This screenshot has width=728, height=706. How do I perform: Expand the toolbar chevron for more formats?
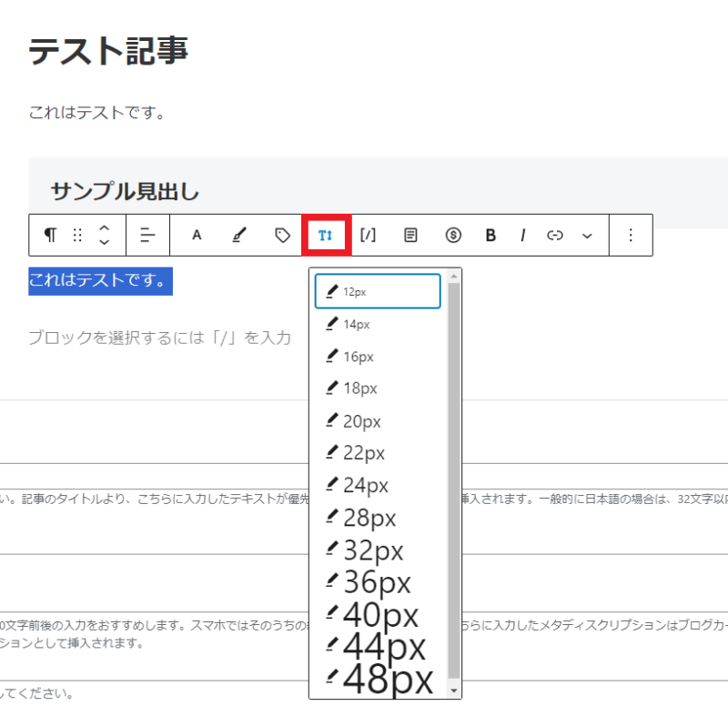587,235
